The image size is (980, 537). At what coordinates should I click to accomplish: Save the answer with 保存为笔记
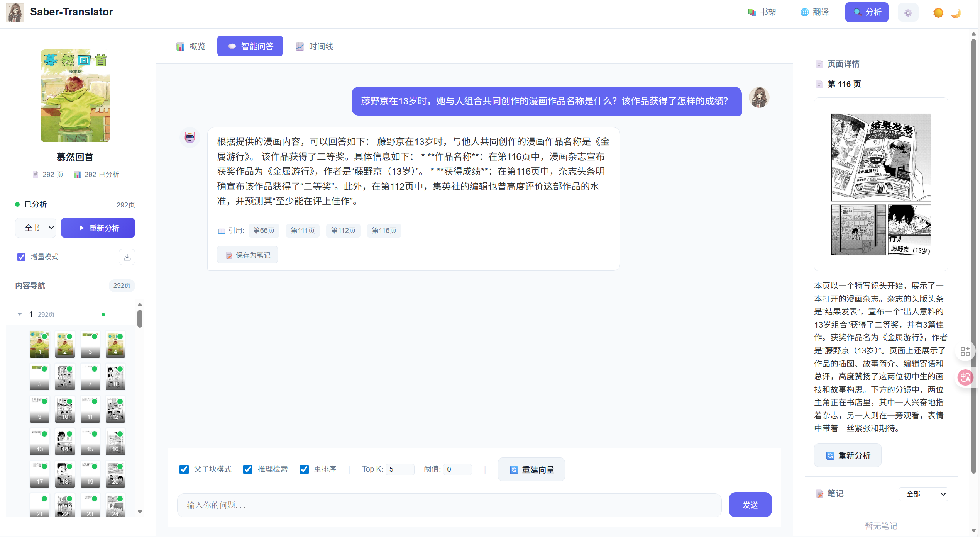[247, 255]
